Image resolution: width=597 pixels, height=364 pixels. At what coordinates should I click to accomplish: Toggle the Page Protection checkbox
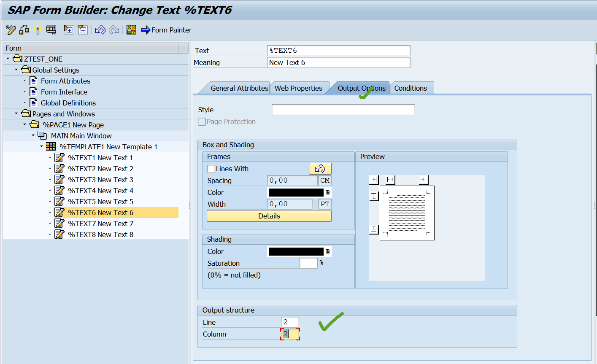coord(202,121)
